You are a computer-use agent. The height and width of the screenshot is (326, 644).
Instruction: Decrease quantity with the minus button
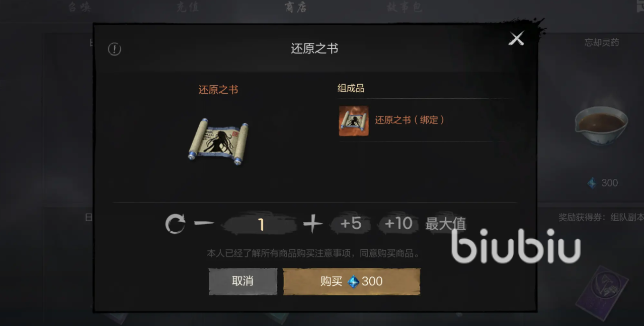pos(204,223)
